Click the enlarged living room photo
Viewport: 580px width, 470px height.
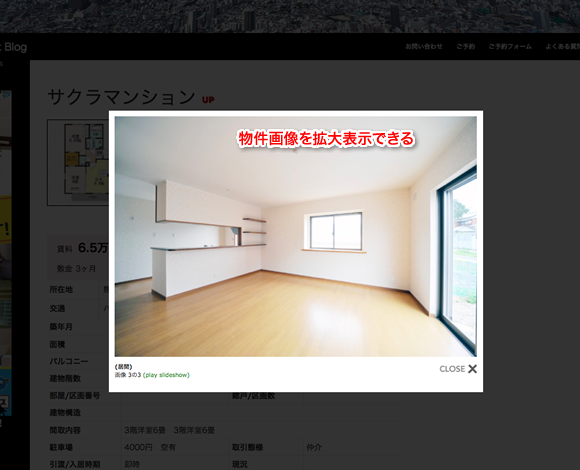coord(296,237)
